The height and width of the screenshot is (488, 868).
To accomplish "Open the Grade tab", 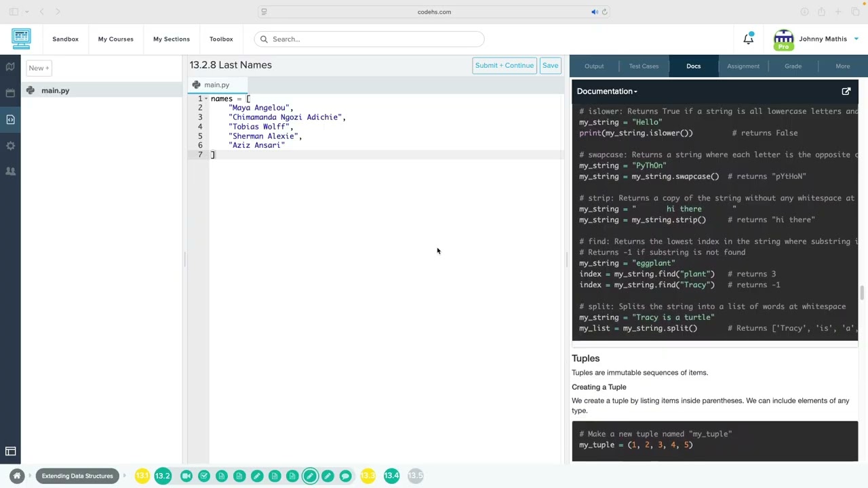I will 793,66.
